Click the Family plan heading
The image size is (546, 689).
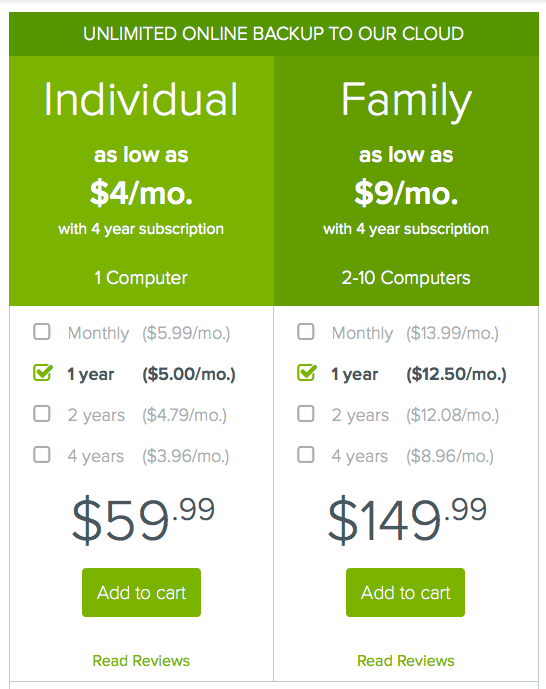pyautogui.click(x=406, y=102)
